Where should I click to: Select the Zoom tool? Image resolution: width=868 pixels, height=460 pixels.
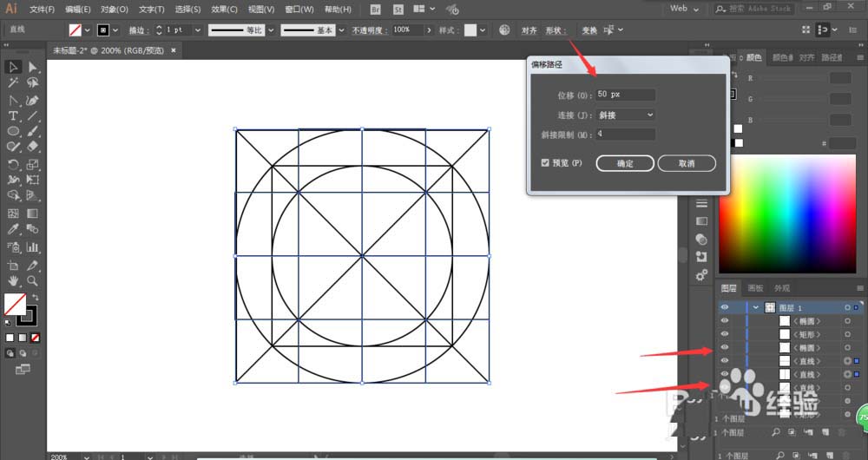[x=33, y=281]
